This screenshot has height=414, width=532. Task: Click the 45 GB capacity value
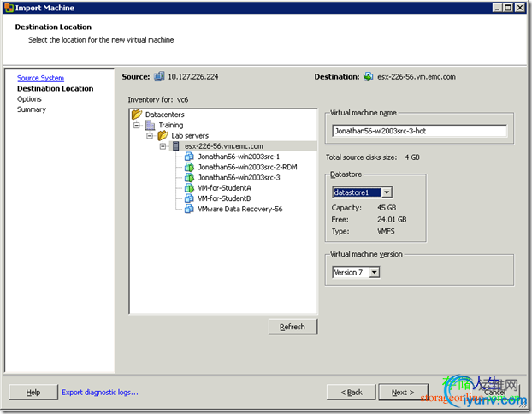[x=387, y=208]
